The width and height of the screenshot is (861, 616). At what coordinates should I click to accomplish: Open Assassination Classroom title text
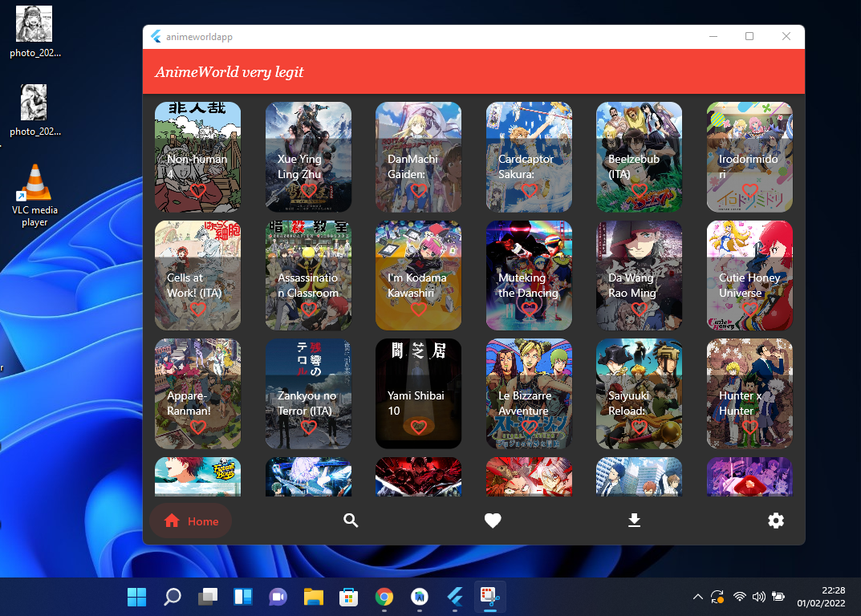308,285
